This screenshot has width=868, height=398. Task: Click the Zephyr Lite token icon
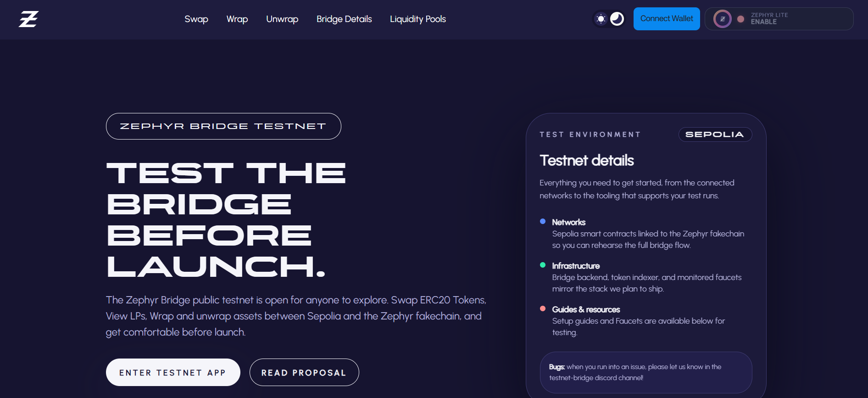coord(722,19)
